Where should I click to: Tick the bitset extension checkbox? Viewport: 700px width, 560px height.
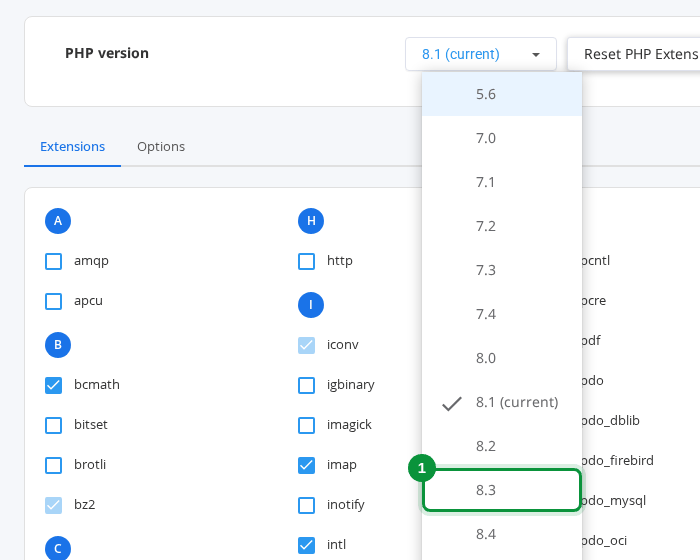tap(54, 425)
